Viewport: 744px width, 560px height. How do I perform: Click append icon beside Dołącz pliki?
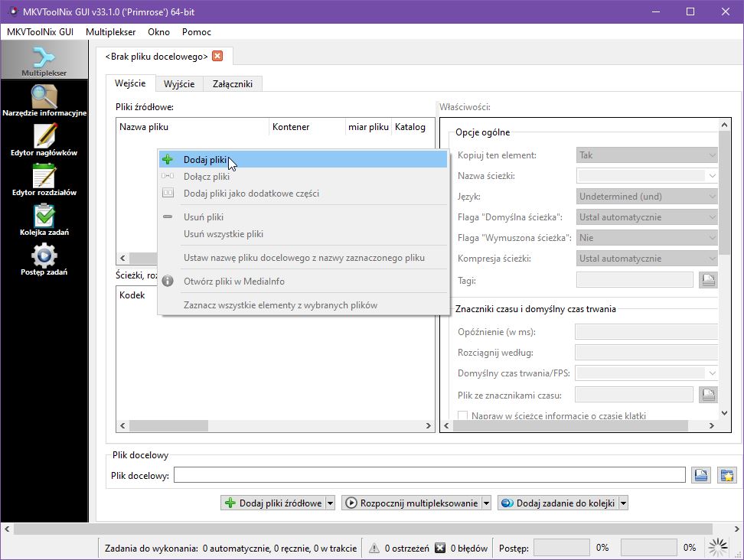click(168, 176)
